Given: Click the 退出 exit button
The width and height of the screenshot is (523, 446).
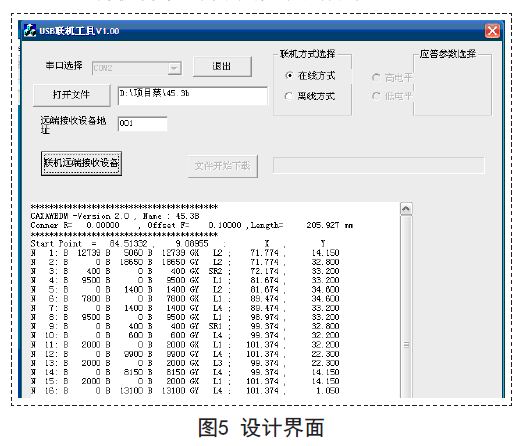Looking at the screenshot, I should [222, 66].
